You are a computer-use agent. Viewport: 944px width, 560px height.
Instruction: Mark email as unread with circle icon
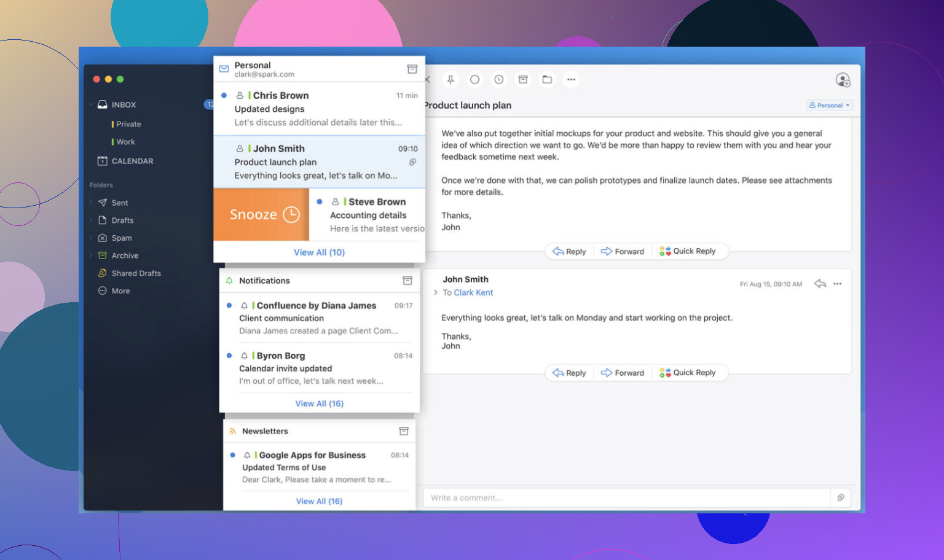pyautogui.click(x=474, y=79)
